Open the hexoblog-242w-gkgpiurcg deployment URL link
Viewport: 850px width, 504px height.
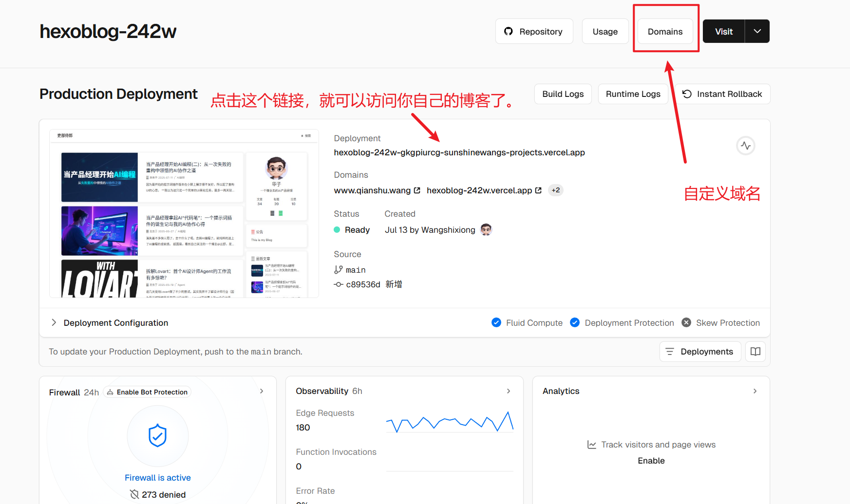459,152
